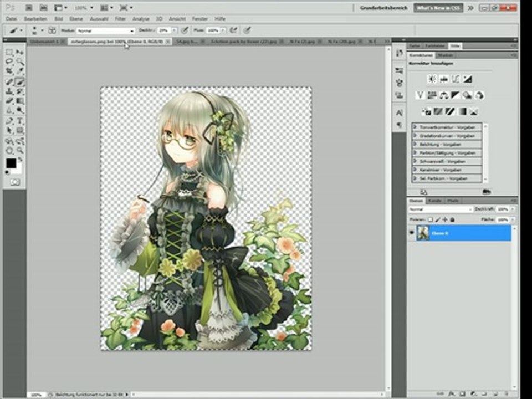Select the Eraser tool
The height and width of the screenshot is (399, 532).
(9, 100)
